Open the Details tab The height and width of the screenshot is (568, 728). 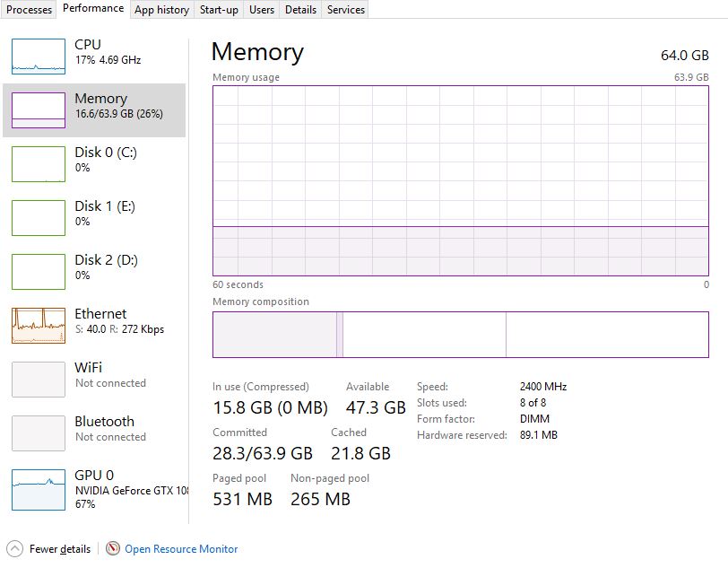coord(300,10)
